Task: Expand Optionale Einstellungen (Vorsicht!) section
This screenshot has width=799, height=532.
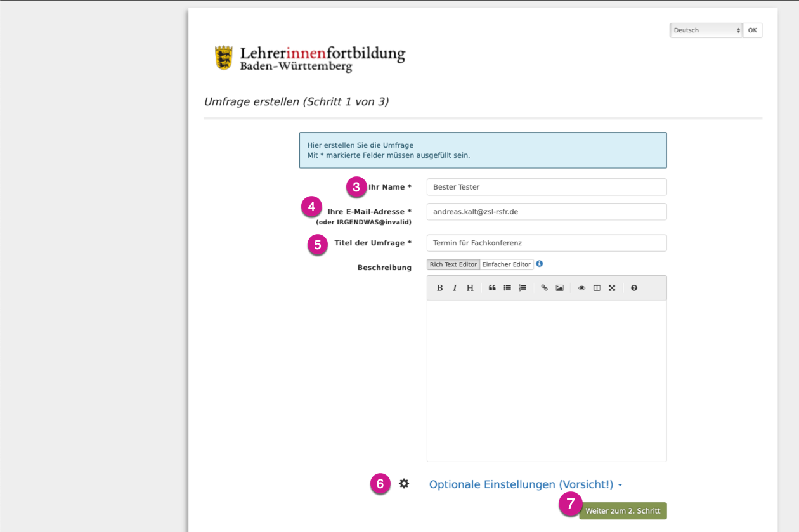Action: point(525,484)
